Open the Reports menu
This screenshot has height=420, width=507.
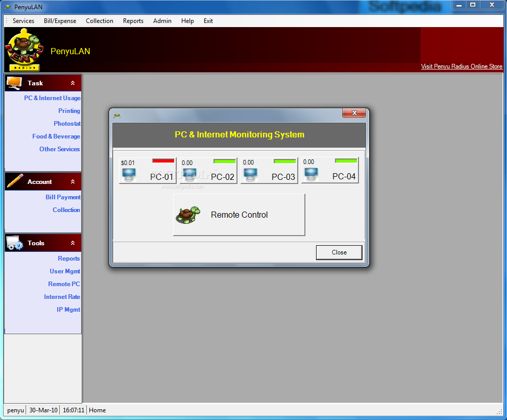[x=133, y=21]
